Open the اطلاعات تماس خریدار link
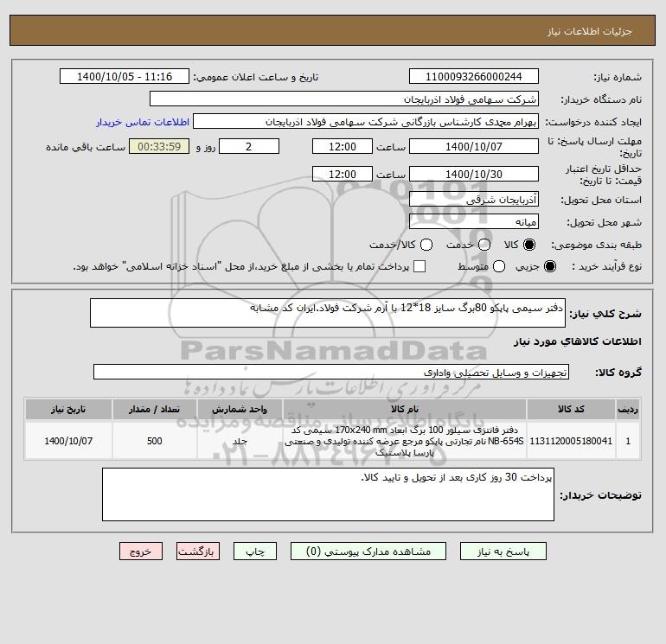 (x=143, y=122)
